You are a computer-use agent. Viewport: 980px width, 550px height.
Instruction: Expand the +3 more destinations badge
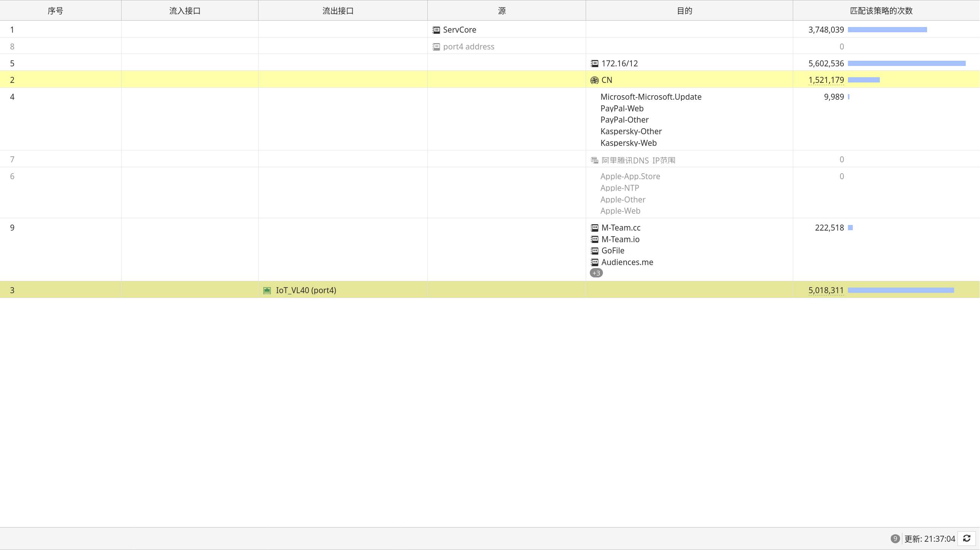[596, 273]
